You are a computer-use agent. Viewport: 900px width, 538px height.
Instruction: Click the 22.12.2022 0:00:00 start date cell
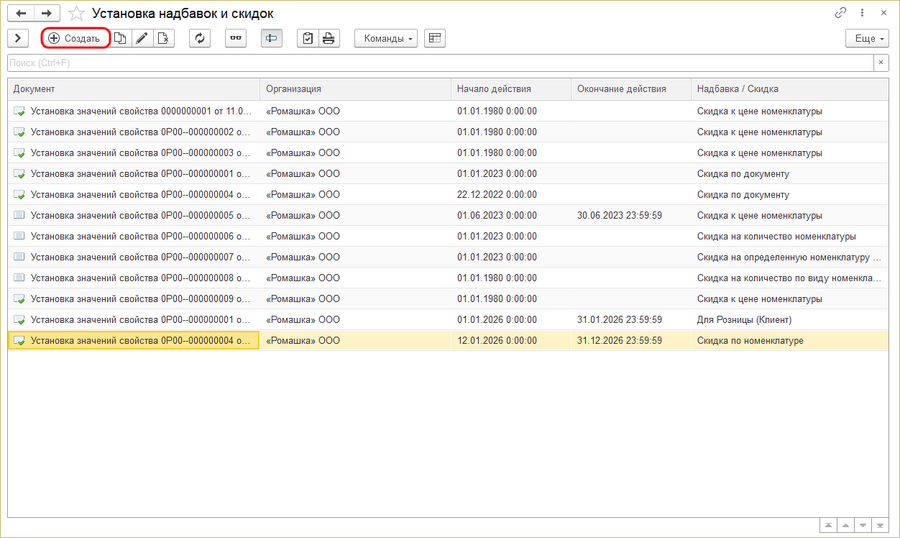click(x=511, y=195)
